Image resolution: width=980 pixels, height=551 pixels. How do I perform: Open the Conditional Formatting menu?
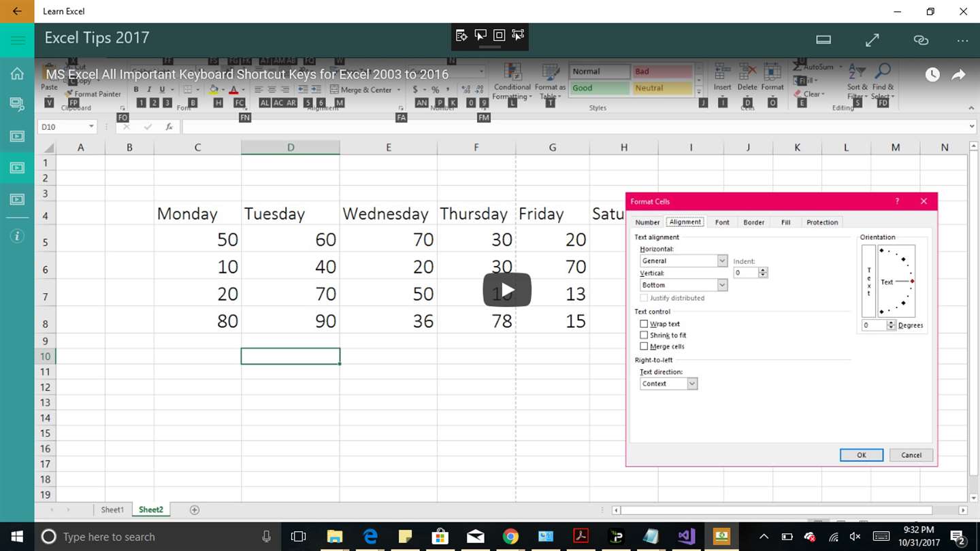pyautogui.click(x=512, y=82)
